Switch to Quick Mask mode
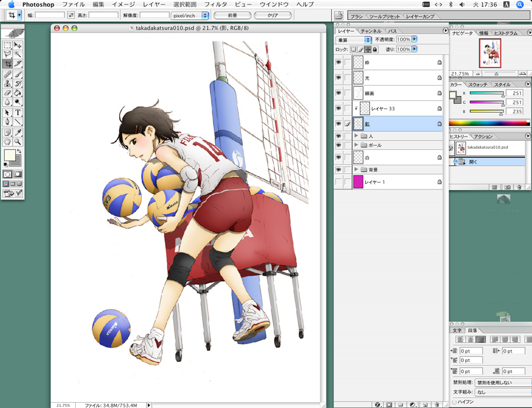This screenshot has width=532, height=408. click(18, 174)
